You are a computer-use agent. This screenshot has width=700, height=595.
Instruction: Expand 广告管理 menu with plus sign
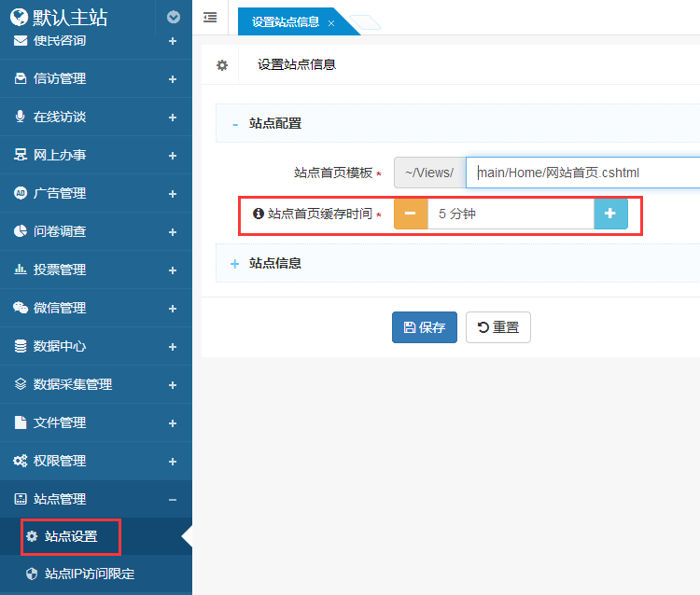point(173,193)
